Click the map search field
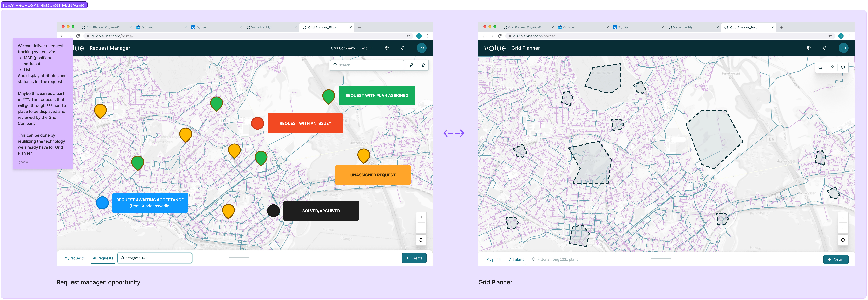The width and height of the screenshot is (868, 300). [367, 65]
